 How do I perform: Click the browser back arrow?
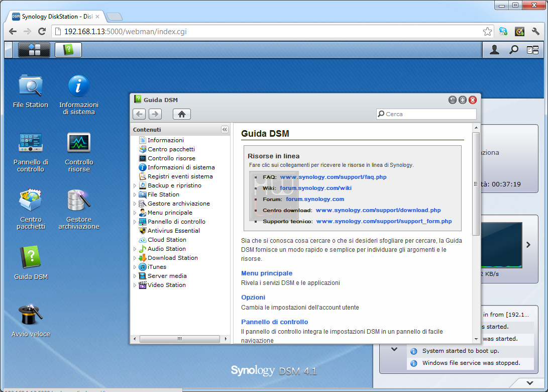click(x=13, y=32)
